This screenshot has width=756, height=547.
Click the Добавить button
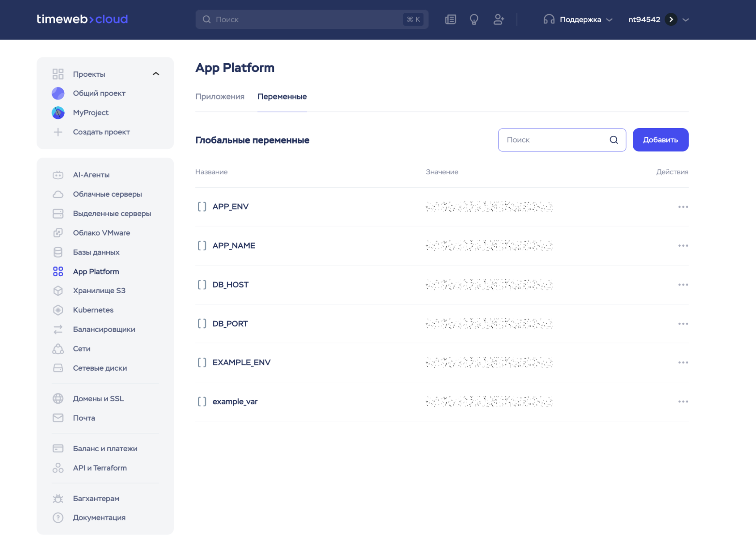660,140
